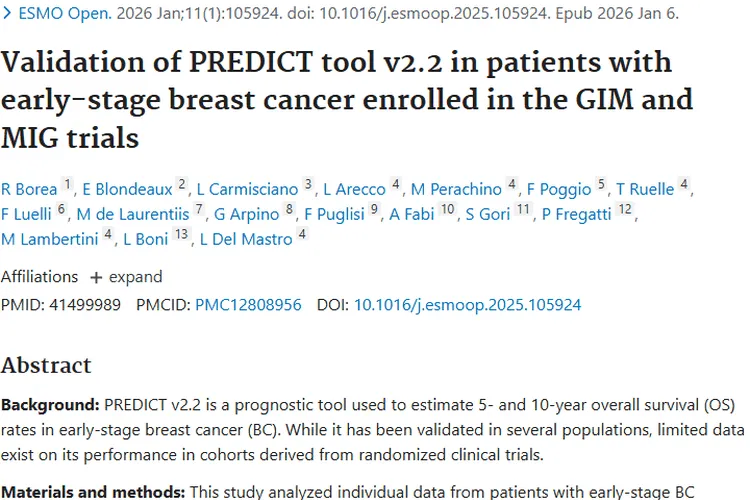Screen dimensions: 750x500
Task: Open M Perachino author search
Action: point(457,188)
